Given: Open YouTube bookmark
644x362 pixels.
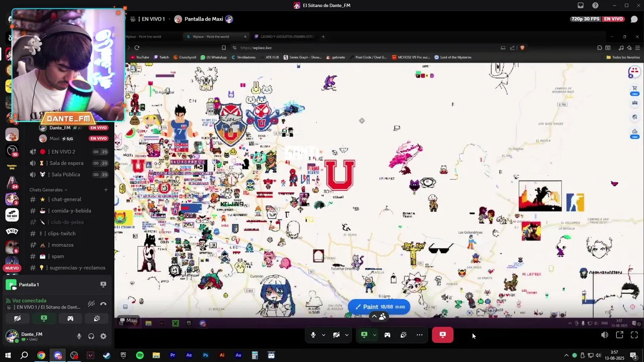Looking at the screenshot, I should pos(140,57).
